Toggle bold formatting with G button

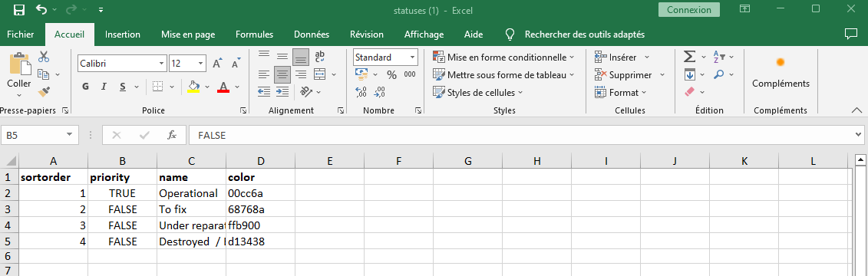point(86,87)
